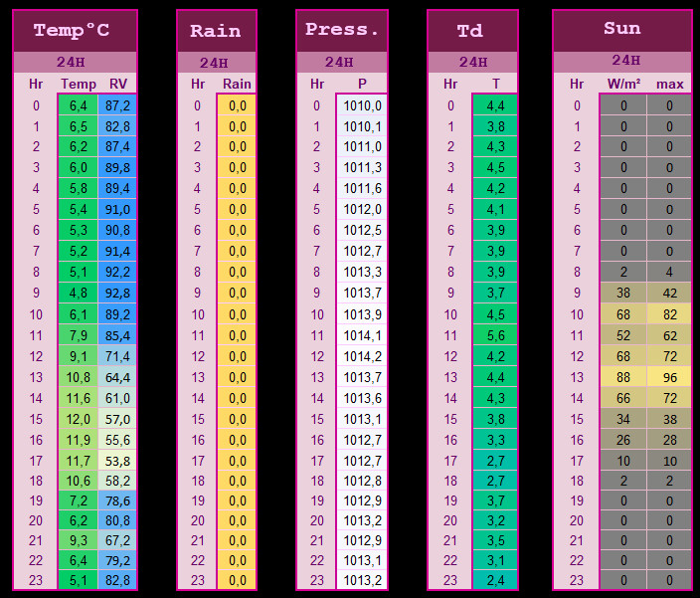Select the 53,8 humidity cell at hour 17
700x598 pixels.
[118, 461]
